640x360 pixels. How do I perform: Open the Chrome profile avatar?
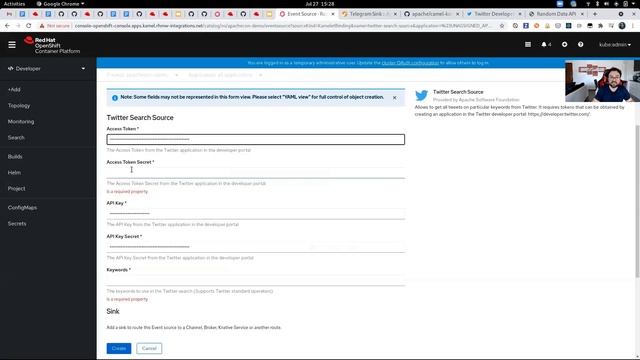tap(622, 26)
